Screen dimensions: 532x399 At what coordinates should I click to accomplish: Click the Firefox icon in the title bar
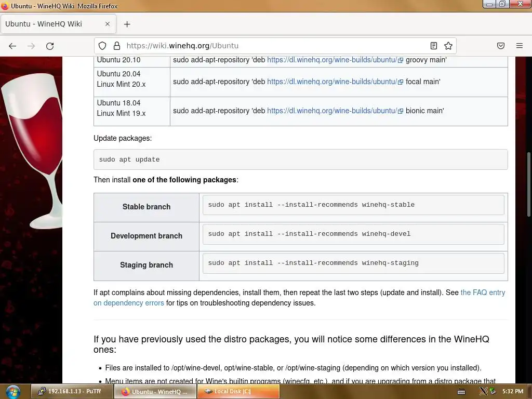5,6
